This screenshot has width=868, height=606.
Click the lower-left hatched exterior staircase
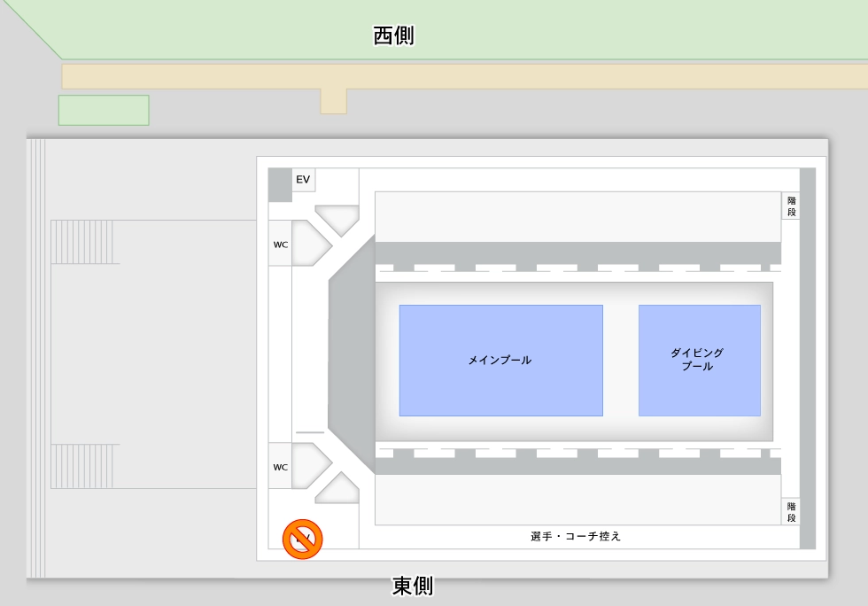[x=84, y=466]
